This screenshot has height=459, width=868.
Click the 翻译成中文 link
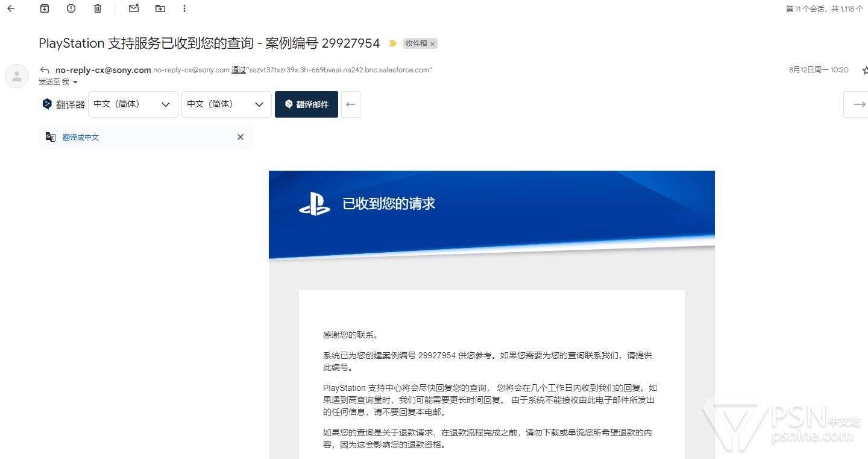click(81, 138)
